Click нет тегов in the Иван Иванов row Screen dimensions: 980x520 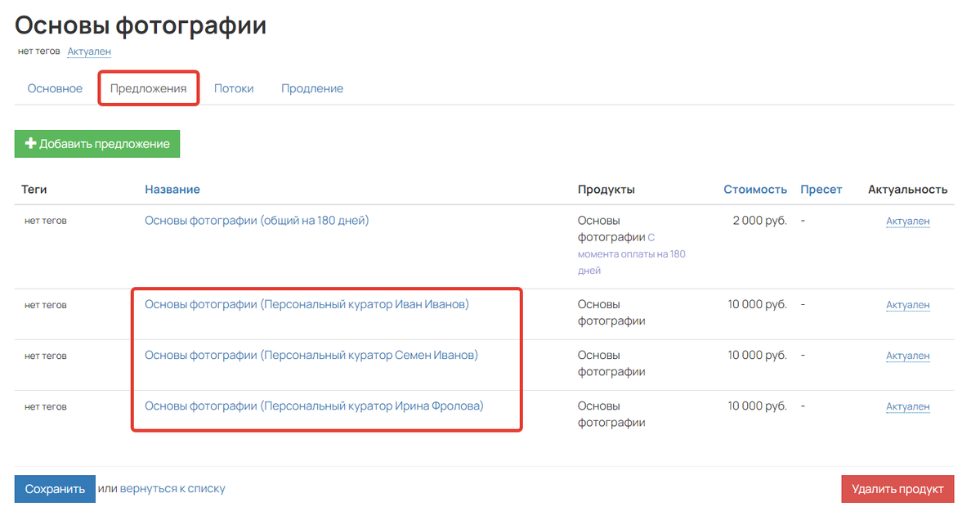point(46,305)
